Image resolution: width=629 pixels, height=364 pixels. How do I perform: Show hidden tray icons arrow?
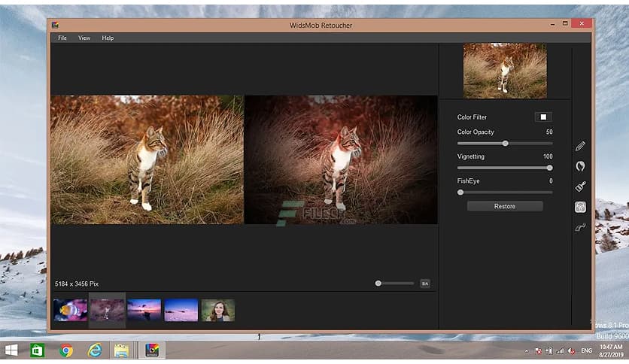527,351
